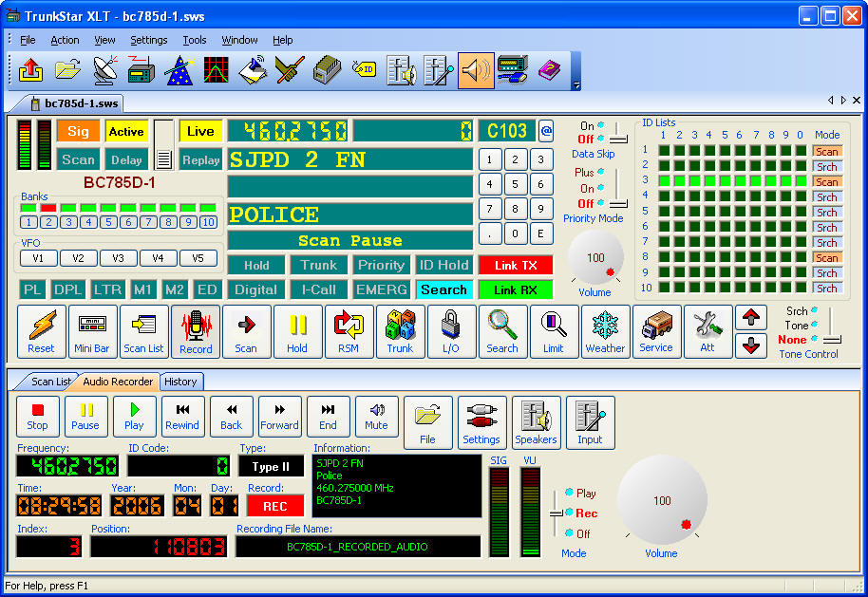Open the Tools menu

(x=195, y=40)
